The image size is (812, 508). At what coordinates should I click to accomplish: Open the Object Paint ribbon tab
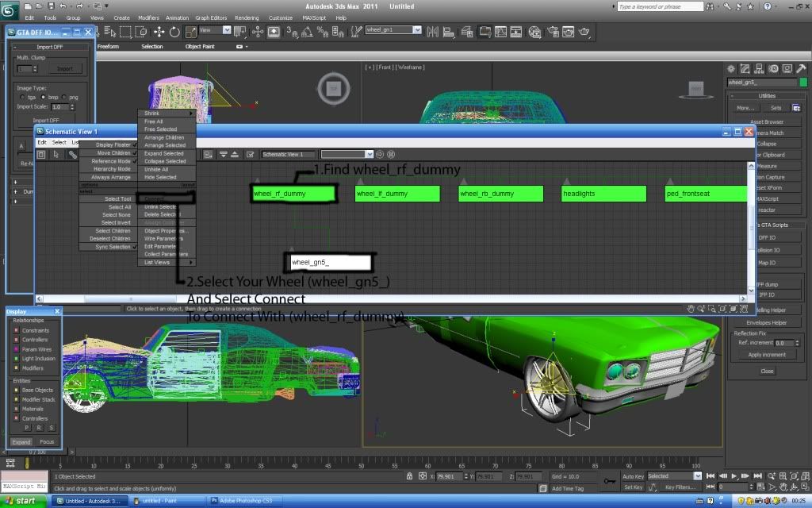pos(200,47)
